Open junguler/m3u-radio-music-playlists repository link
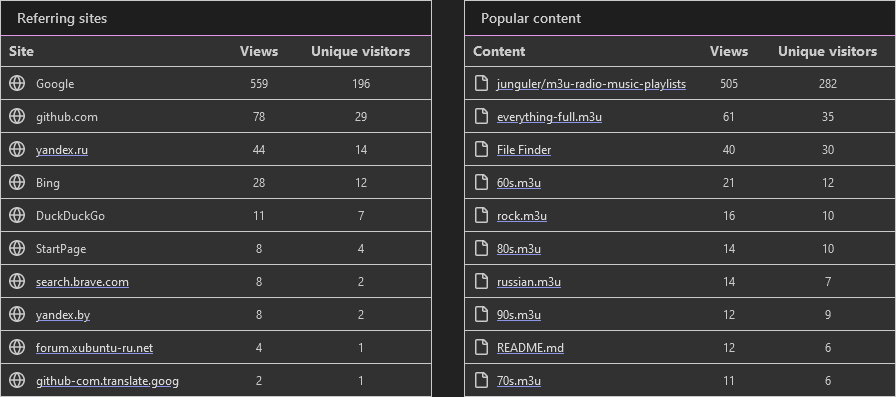The height and width of the screenshot is (397, 896). tap(591, 85)
